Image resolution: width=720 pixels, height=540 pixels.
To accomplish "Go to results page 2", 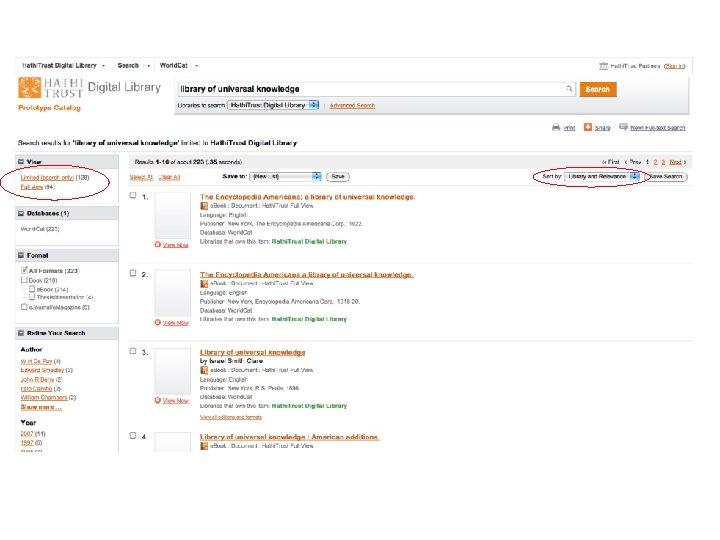I will [655, 162].
